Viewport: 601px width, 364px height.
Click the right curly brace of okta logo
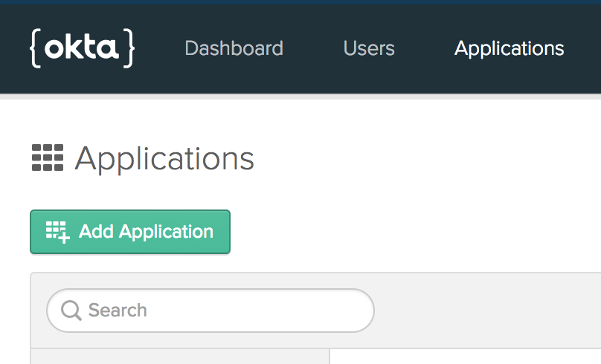pyautogui.click(x=129, y=48)
